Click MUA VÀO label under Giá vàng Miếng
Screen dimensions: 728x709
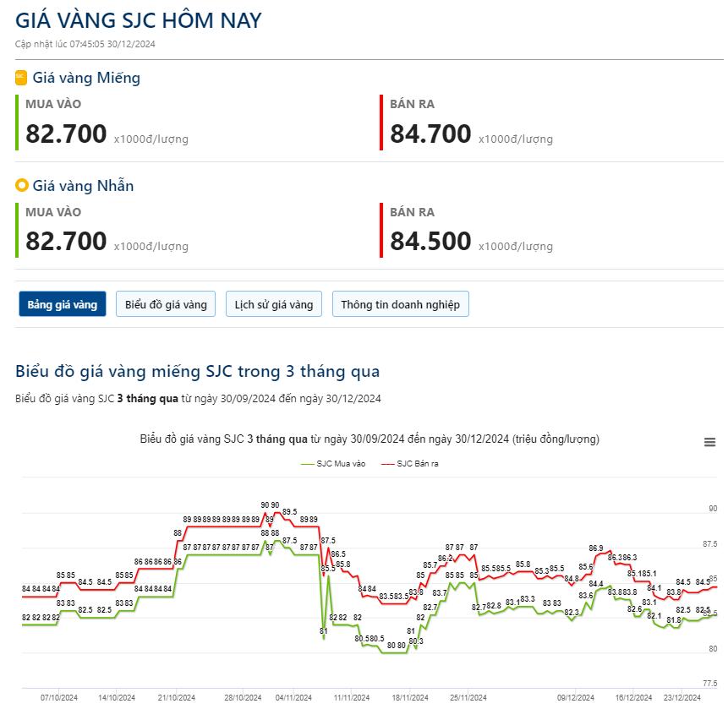53,104
